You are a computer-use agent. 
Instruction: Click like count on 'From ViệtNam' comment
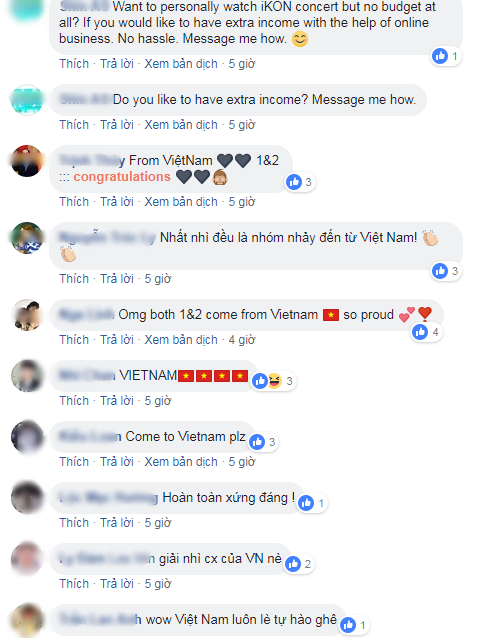(308, 182)
